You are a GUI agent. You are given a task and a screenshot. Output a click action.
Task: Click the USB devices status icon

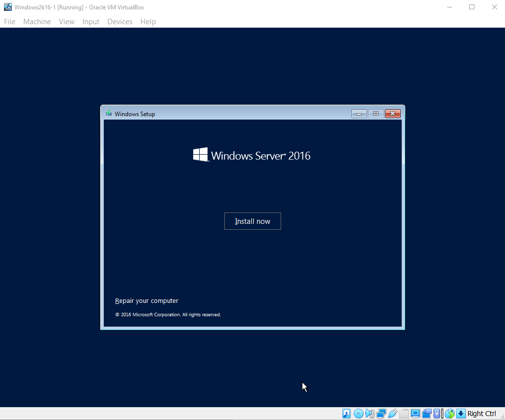[x=393, y=414]
